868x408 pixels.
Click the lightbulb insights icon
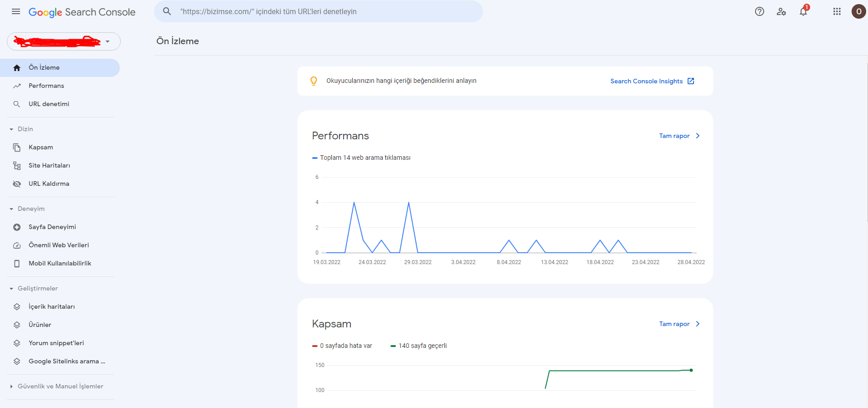(x=314, y=81)
